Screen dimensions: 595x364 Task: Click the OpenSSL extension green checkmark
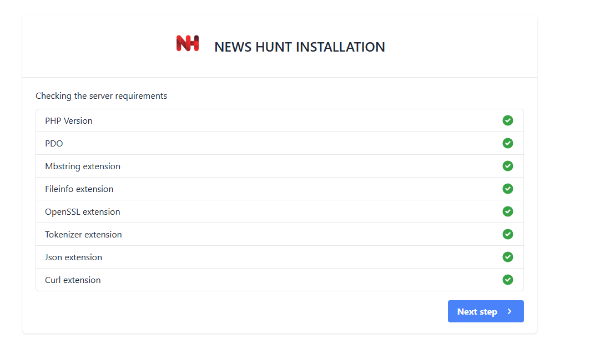tap(508, 211)
